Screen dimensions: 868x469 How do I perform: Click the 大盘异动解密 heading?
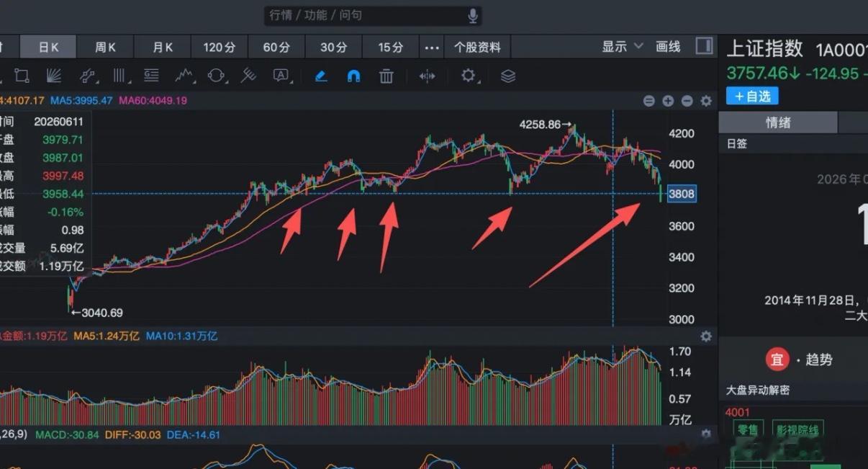(758, 390)
